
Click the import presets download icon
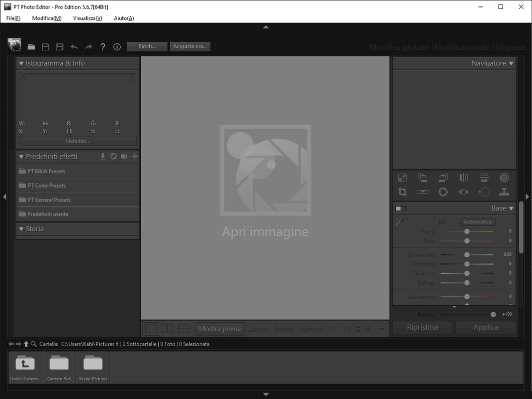[x=103, y=156]
